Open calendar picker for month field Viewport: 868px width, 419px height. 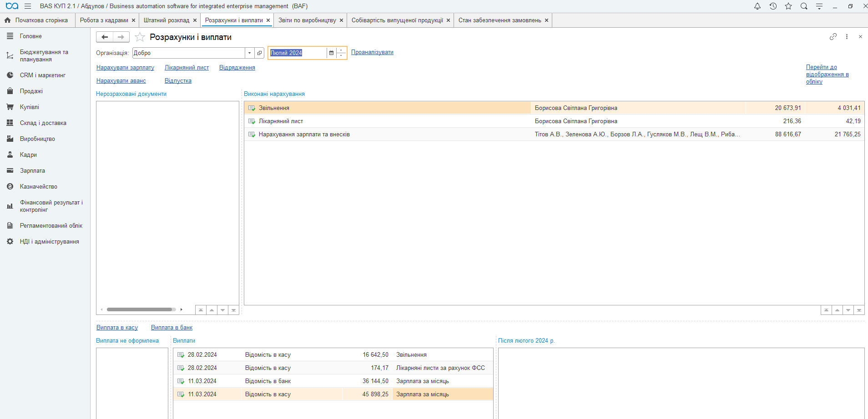331,53
